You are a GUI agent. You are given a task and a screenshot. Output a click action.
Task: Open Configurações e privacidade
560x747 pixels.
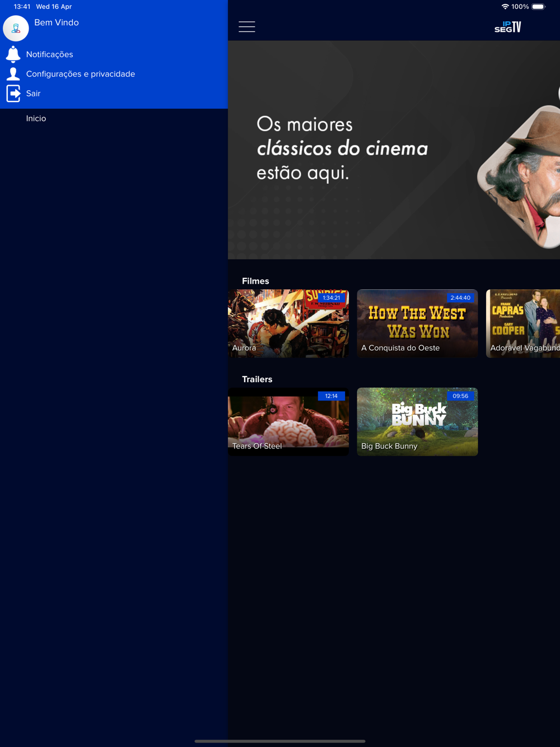point(81,74)
